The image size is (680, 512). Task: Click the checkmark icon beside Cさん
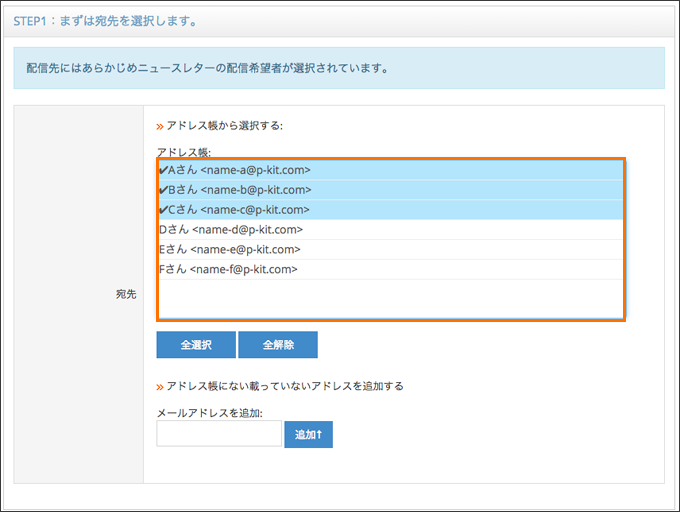163,210
